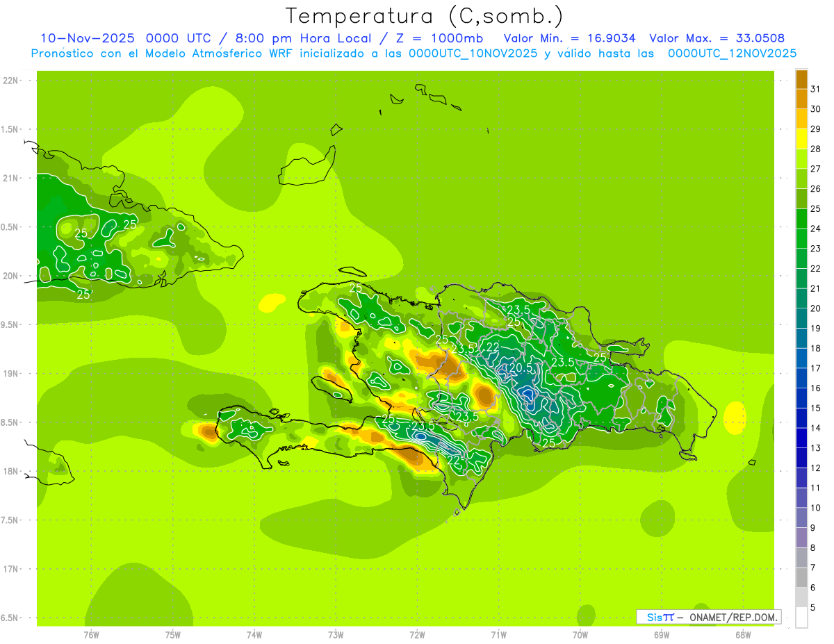Click the "73W" longitude label
Image resolution: width=834 pixels, height=644 pixels.
[336, 634]
